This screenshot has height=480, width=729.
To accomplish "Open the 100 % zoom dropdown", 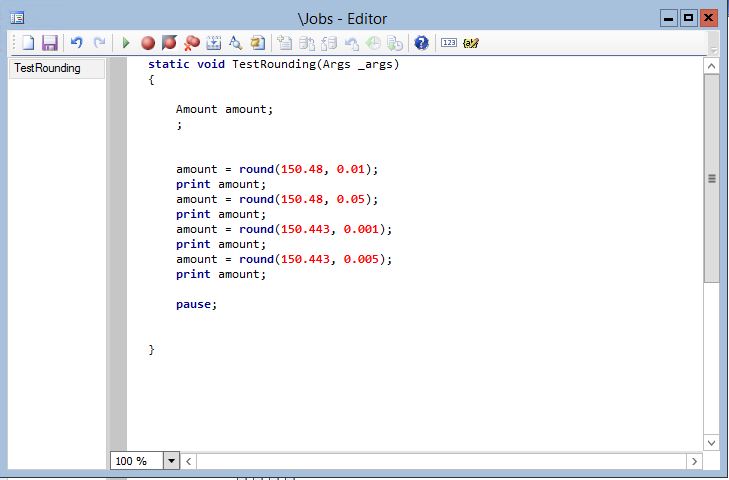I will [x=170, y=461].
